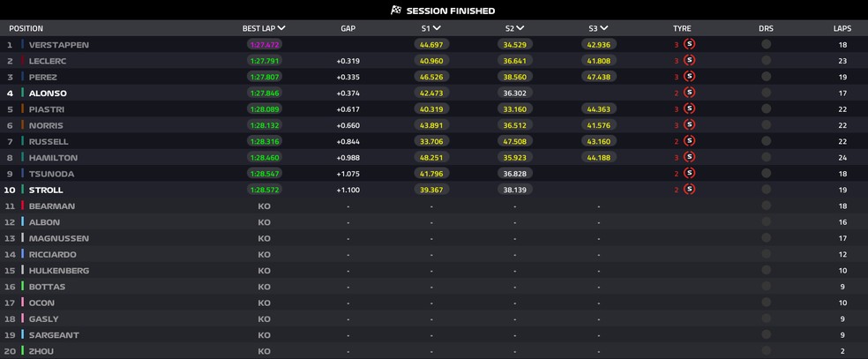
Task: Select Stroll's best lap 1:28.572
Action: (265, 190)
